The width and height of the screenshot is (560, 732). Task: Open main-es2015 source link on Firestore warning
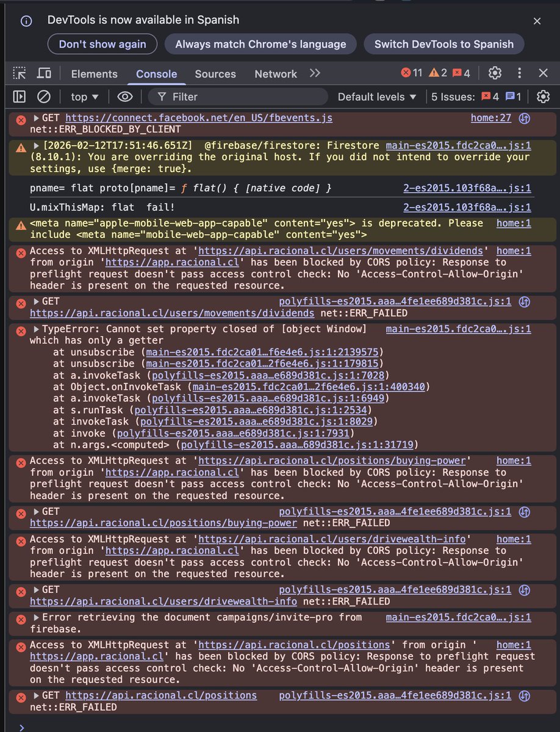(x=458, y=146)
